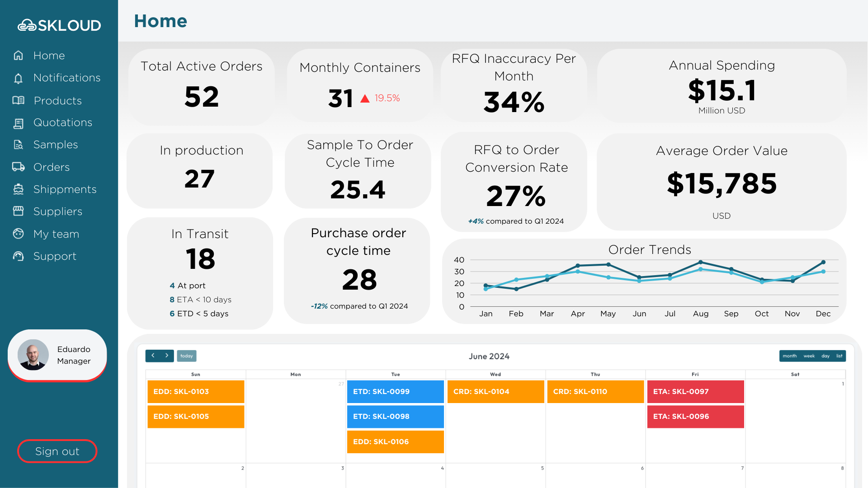Click the Quotations document icon
The width and height of the screenshot is (868, 488).
18,123
